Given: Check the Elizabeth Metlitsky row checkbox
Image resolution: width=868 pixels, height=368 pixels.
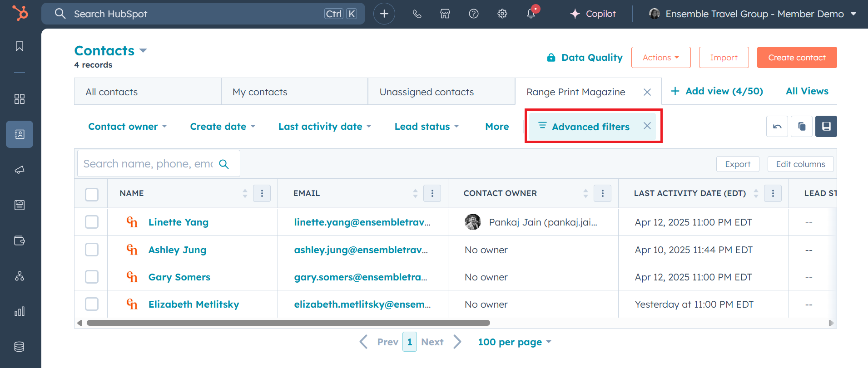Looking at the screenshot, I should click(92, 304).
